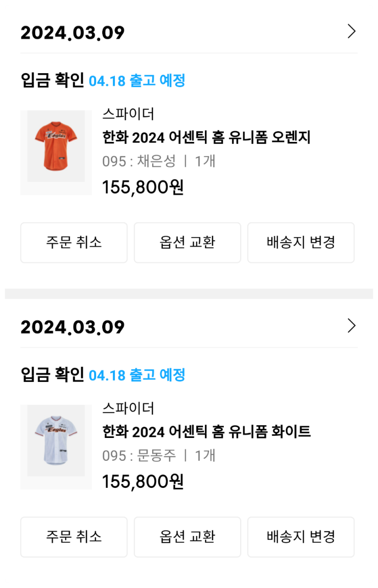The image size is (378, 588).
Task: Tap the 문동주 option line
Action: tap(159, 456)
